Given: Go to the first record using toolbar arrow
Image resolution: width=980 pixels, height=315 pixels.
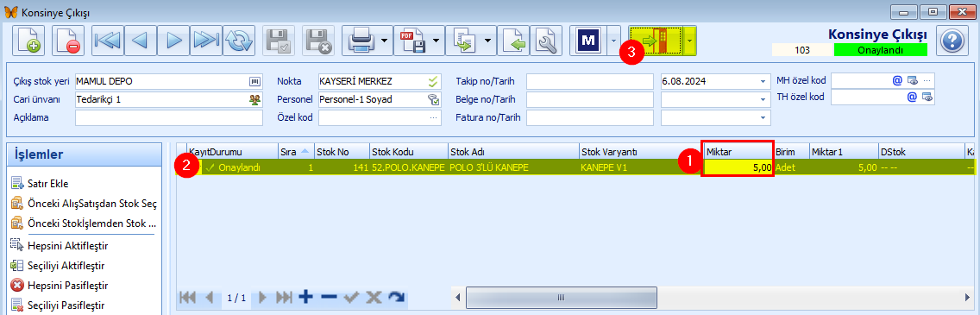Looking at the screenshot, I should click(x=108, y=41).
